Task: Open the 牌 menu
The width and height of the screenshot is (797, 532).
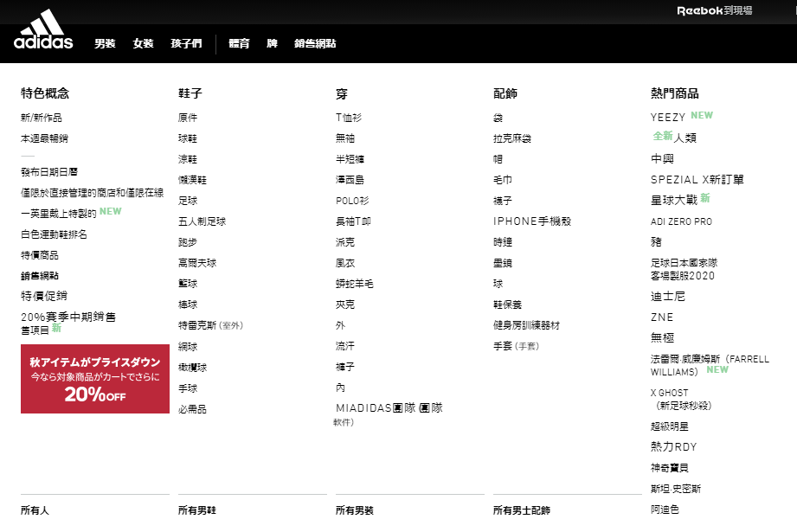Action: tap(272, 44)
